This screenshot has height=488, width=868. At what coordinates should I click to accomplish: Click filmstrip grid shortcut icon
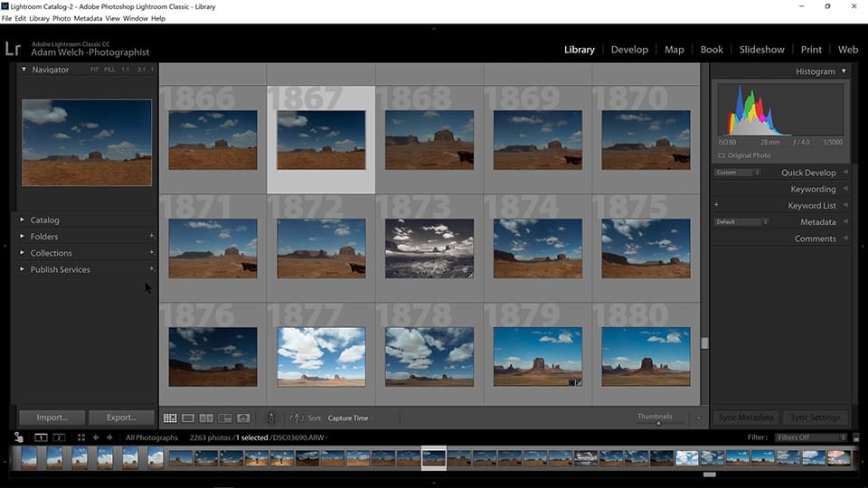click(x=81, y=437)
